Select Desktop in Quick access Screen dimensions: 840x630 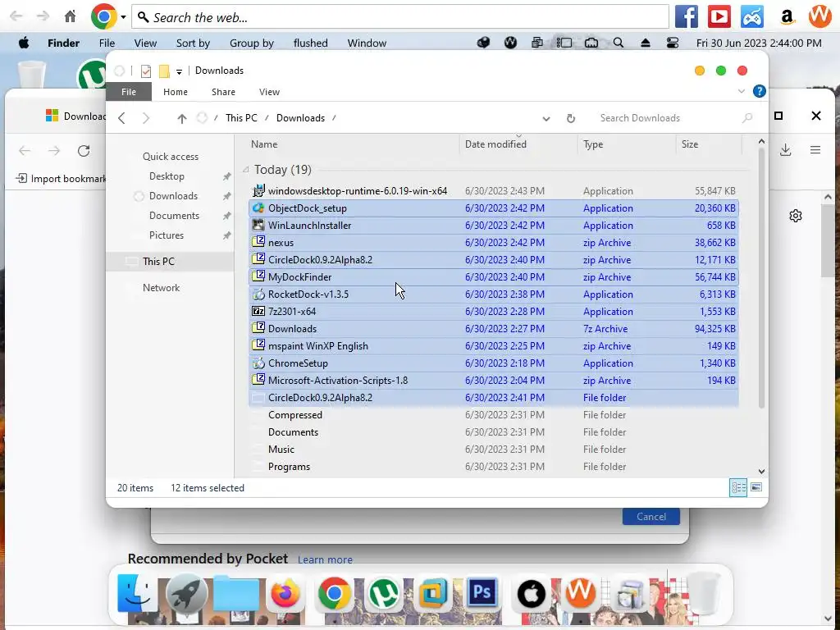[167, 176]
